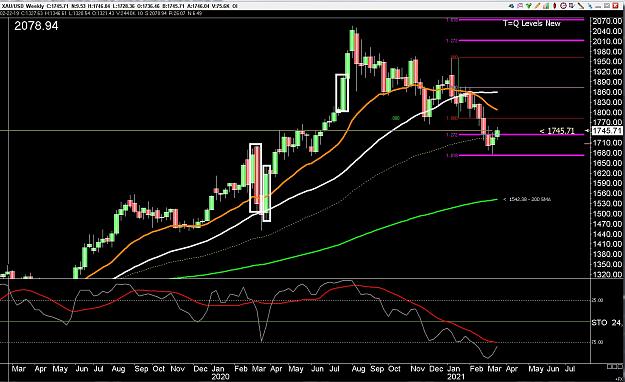625x382 pixels.
Task: Click the STO 24 indicator label
Action: click(607, 322)
